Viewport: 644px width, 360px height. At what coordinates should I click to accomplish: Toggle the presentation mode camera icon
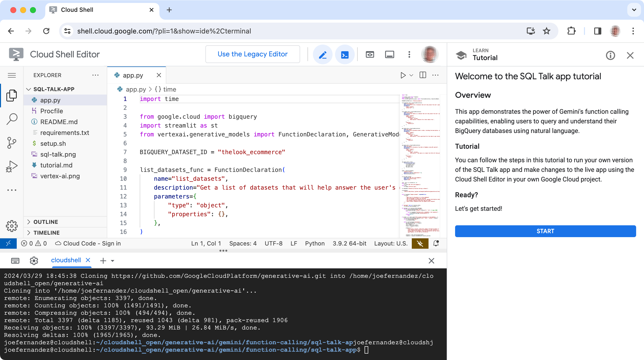pyautogui.click(x=369, y=54)
